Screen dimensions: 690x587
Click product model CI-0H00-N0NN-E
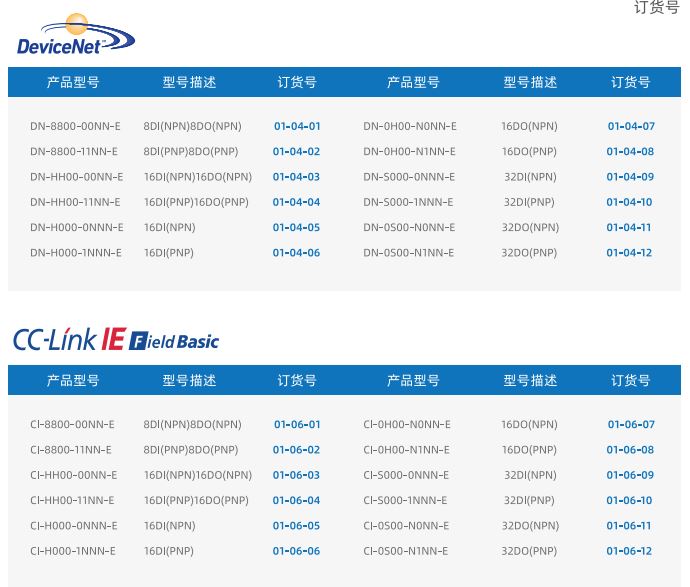tap(407, 425)
